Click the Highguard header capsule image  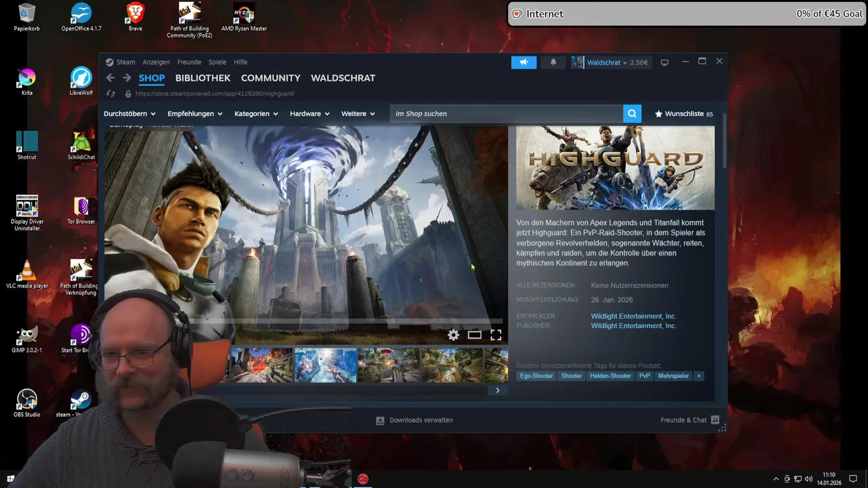click(615, 168)
